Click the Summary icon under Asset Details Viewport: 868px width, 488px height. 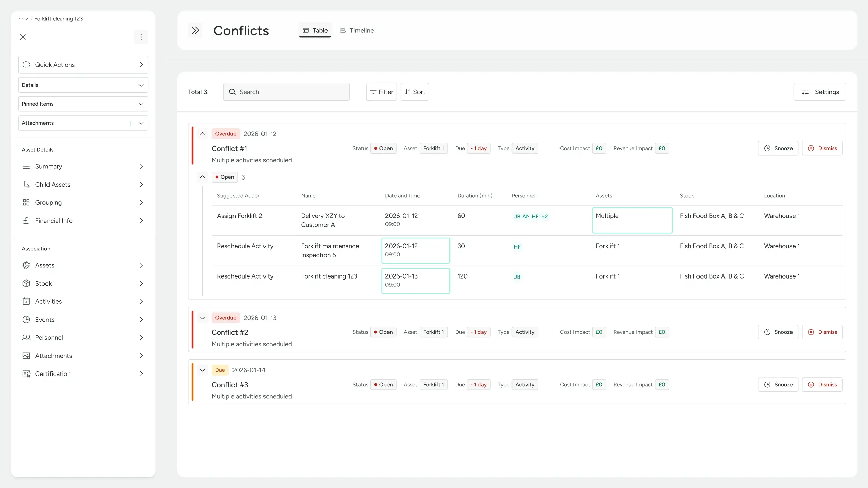[26, 166]
